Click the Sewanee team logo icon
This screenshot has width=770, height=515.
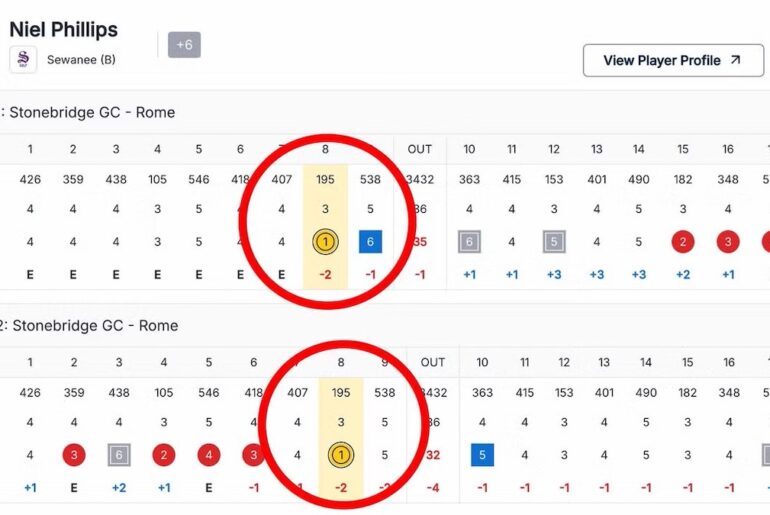[x=23, y=60]
